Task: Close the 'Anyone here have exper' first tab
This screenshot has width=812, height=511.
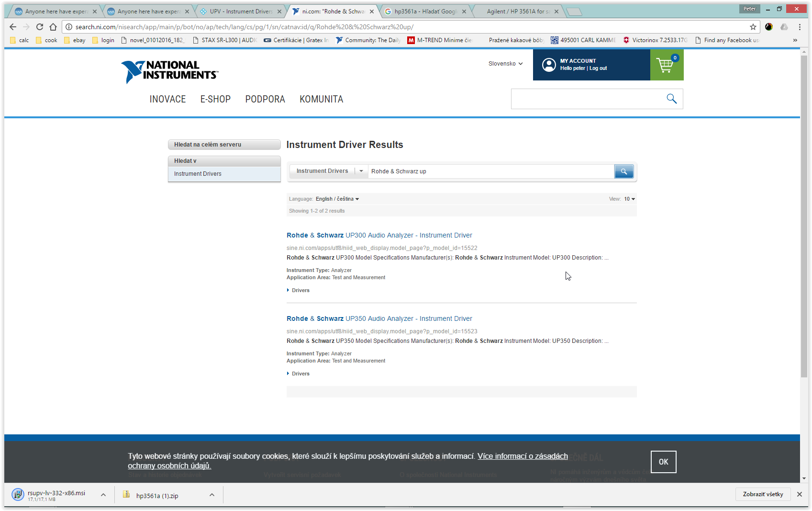Action: (x=94, y=11)
